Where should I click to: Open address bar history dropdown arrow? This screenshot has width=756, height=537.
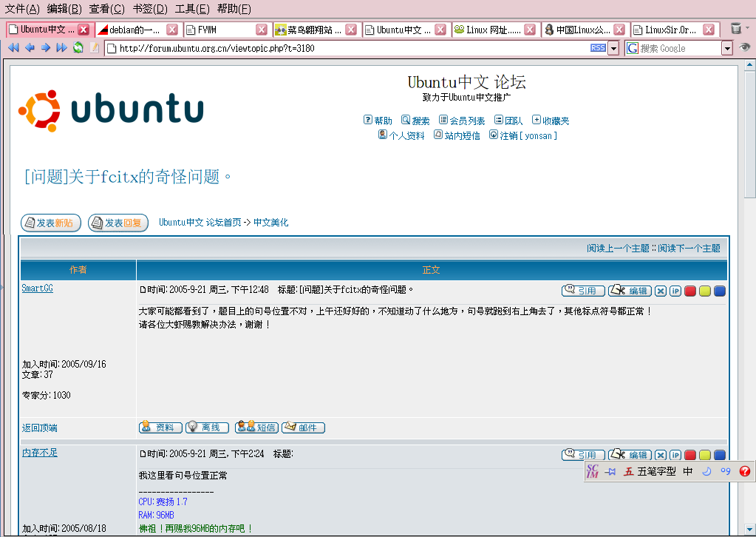613,48
